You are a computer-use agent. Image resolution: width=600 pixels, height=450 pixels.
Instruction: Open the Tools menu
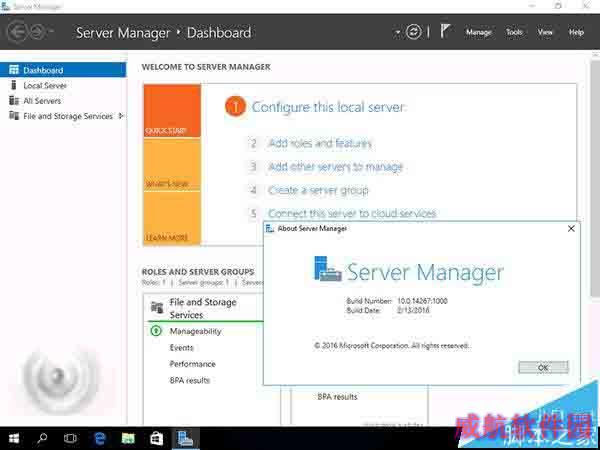pyautogui.click(x=514, y=32)
